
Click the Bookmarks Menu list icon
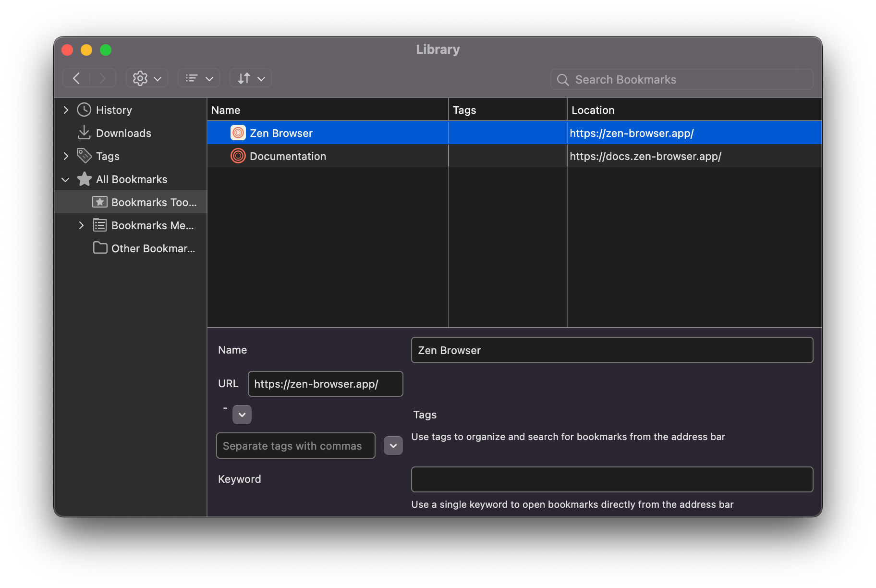[x=100, y=225]
